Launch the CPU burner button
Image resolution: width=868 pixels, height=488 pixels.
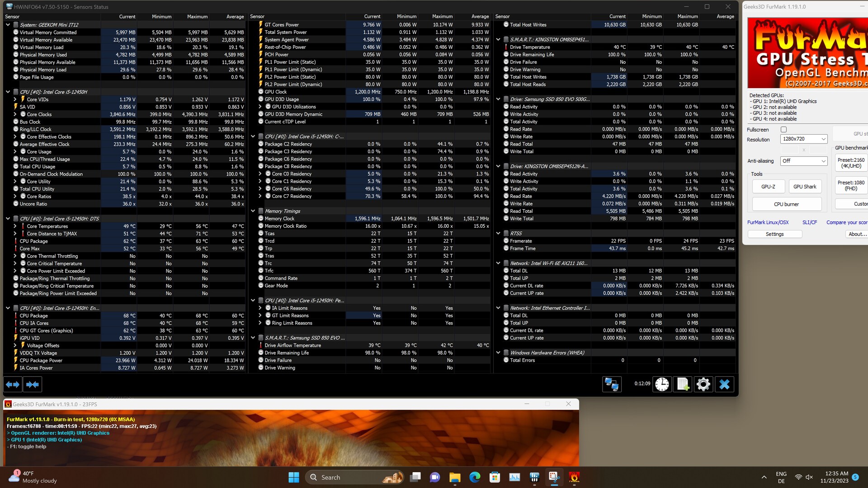[786, 204]
